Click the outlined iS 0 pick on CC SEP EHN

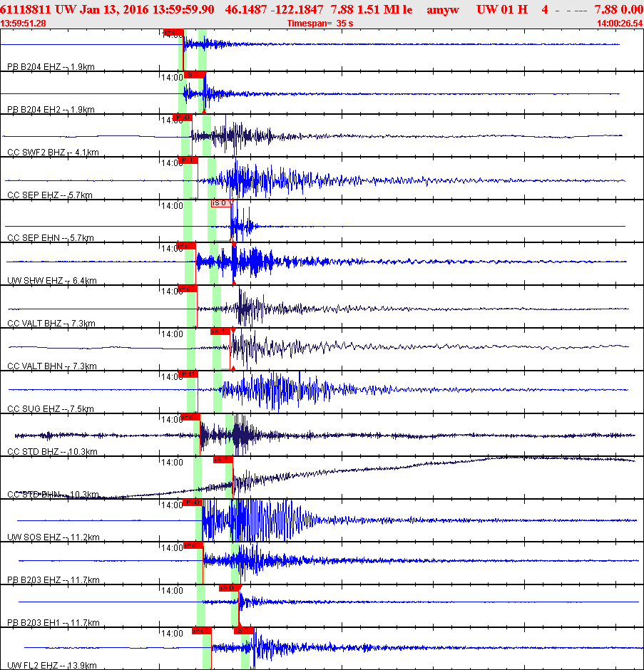222,203
